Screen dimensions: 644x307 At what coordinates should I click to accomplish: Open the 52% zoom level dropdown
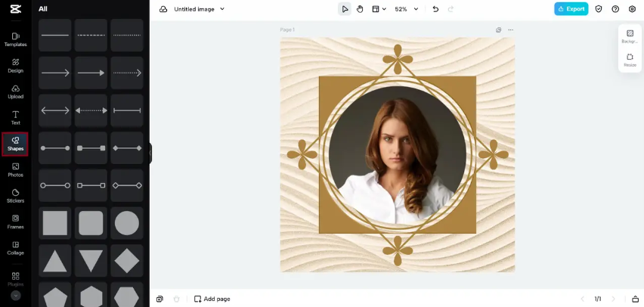(x=406, y=9)
